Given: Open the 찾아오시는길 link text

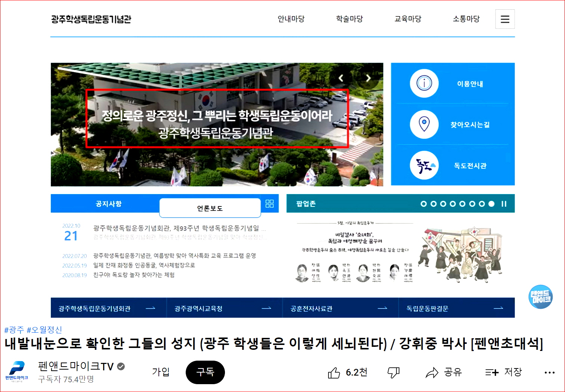Looking at the screenshot, I should click(470, 125).
